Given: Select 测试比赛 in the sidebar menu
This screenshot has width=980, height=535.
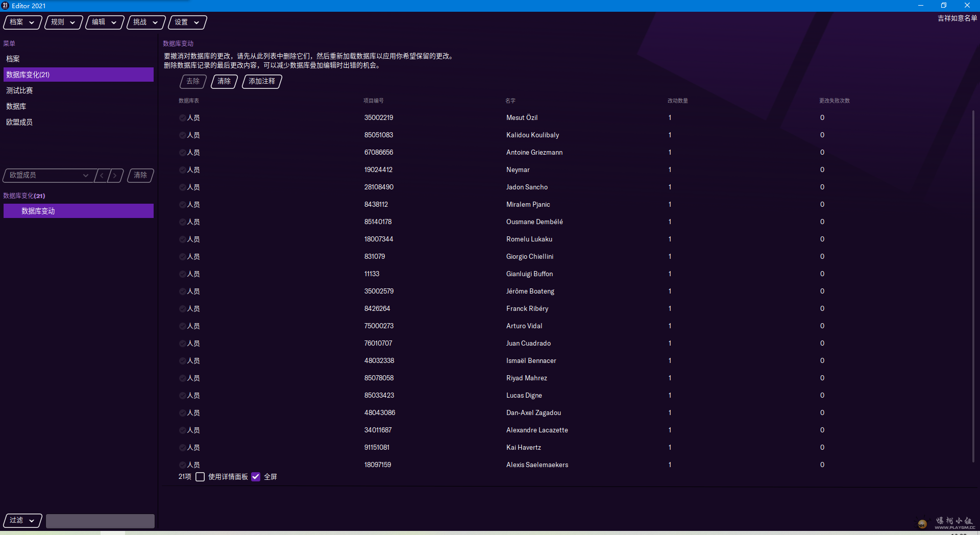Looking at the screenshot, I should [x=19, y=90].
